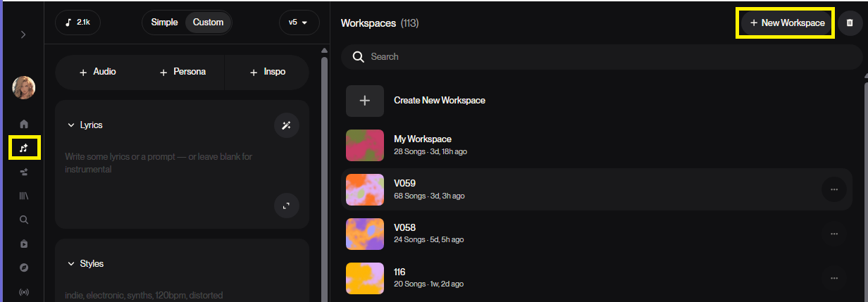Viewport: 868px width, 302px height.
Task: Click the Create music note sidebar icon
Action: pos(24,148)
